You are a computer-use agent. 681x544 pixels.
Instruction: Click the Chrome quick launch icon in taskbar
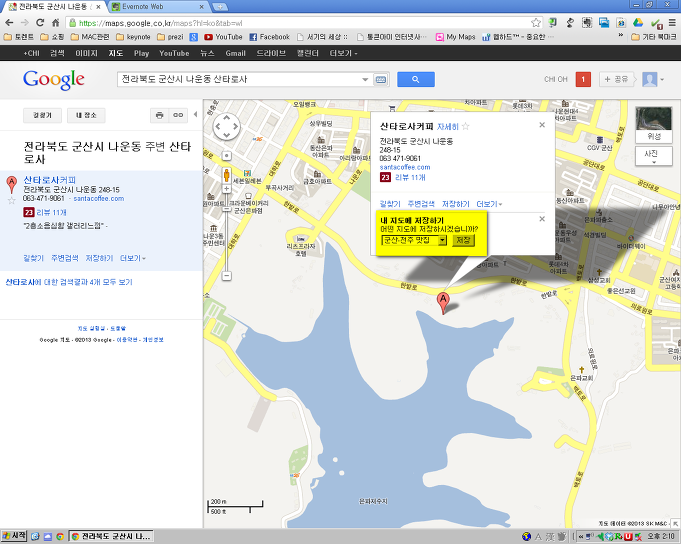(60, 537)
